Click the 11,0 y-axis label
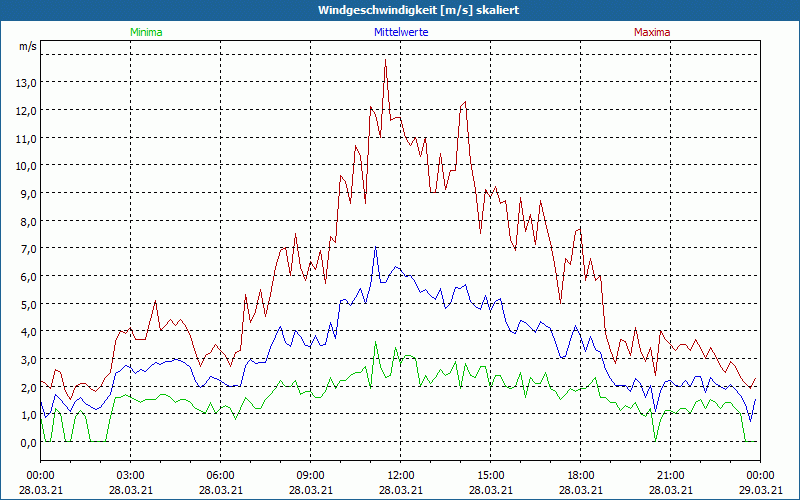Screen dimensions: 800x500 (26, 138)
